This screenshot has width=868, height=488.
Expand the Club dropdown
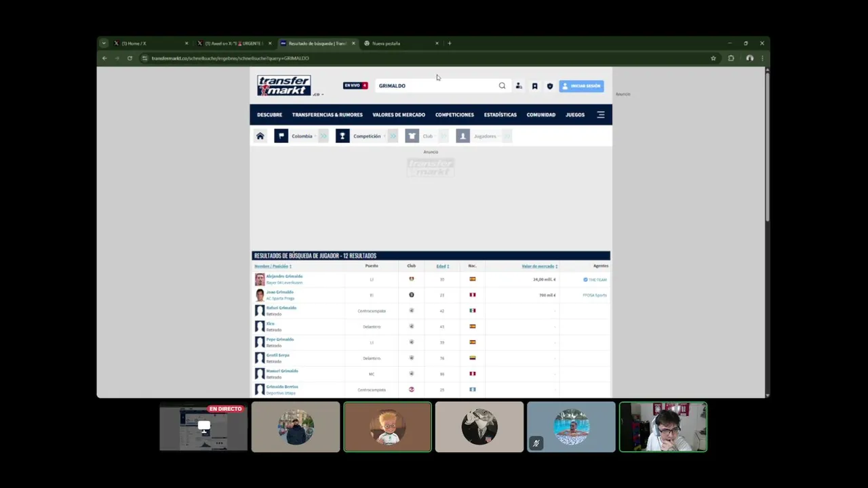pos(427,136)
